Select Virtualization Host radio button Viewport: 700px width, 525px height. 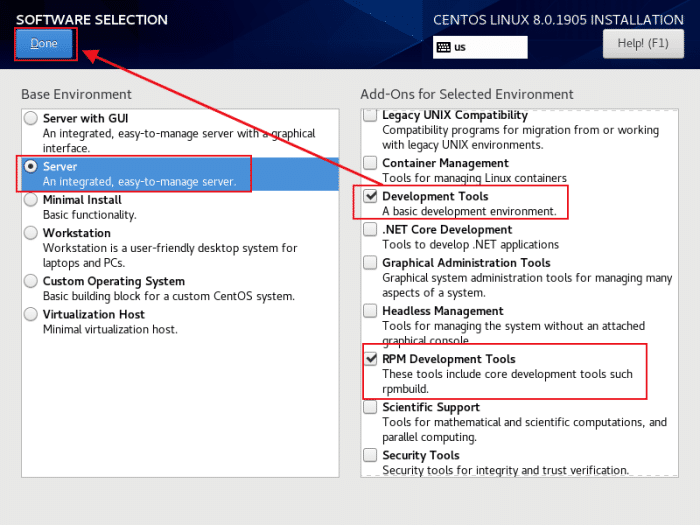pyautogui.click(x=31, y=314)
